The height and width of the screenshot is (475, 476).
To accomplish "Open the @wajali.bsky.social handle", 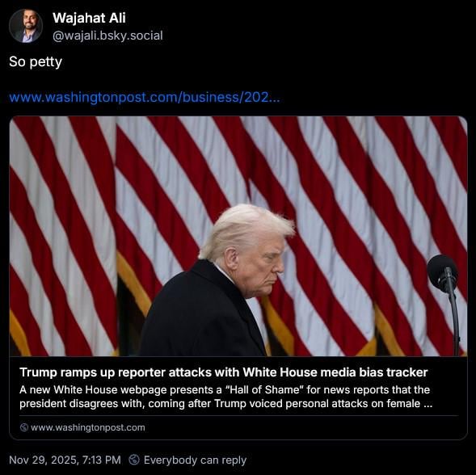I will (x=107, y=36).
